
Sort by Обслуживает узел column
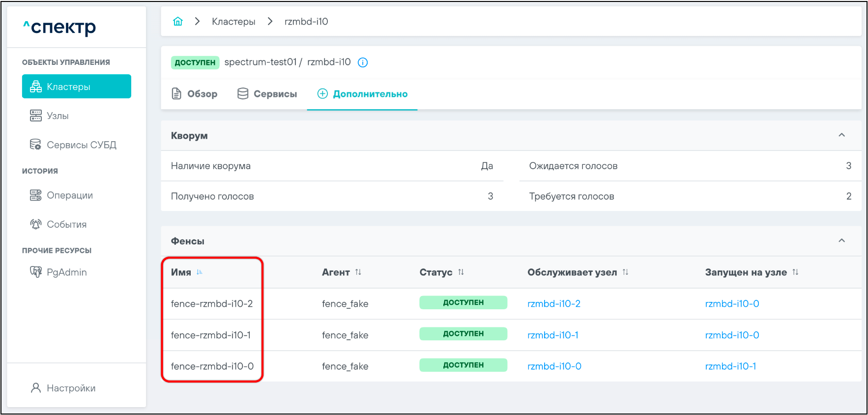[625, 272]
